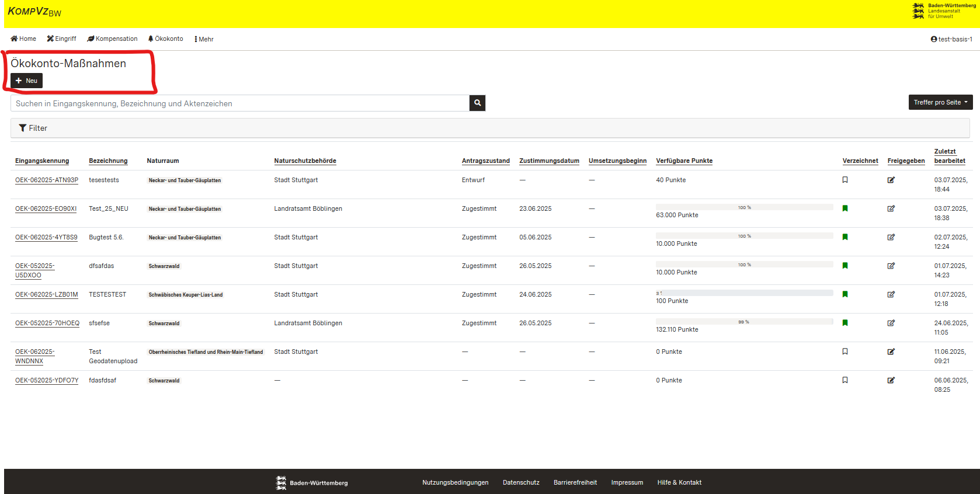Open the Kompensation menu item
The image size is (980, 494).
coord(112,39)
